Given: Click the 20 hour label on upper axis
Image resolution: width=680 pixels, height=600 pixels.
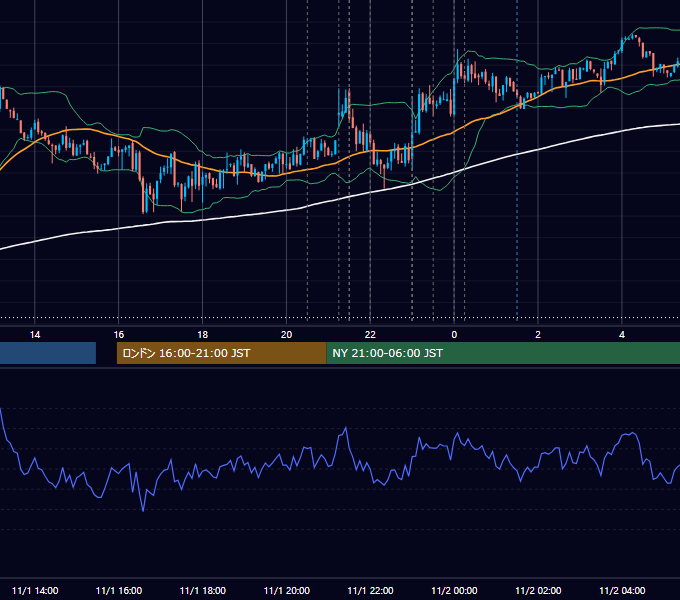Looking at the screenshot, I should [x=286, y=335].
